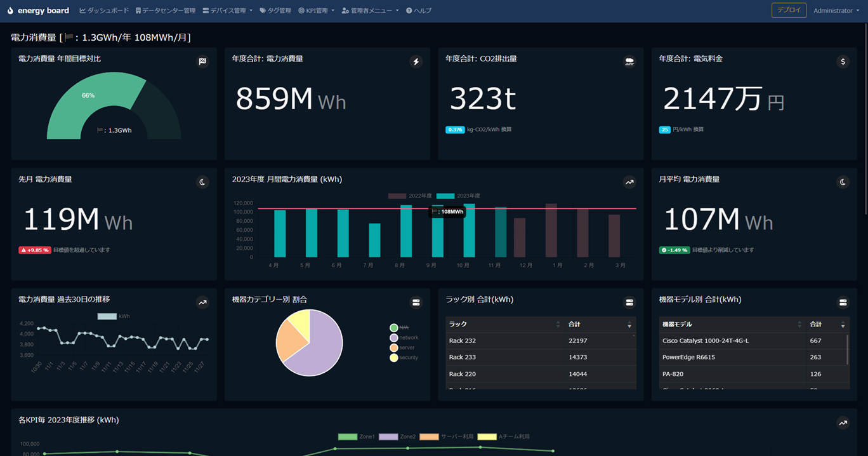Click the server legend color swatch in pie chart
The height and width of the screenshot is (456, 868).
tap(394, 348)
